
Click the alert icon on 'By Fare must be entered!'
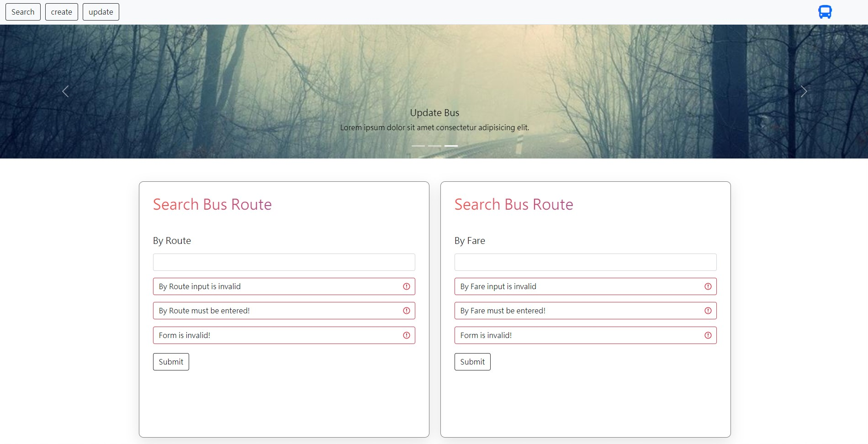pos(708,311)
